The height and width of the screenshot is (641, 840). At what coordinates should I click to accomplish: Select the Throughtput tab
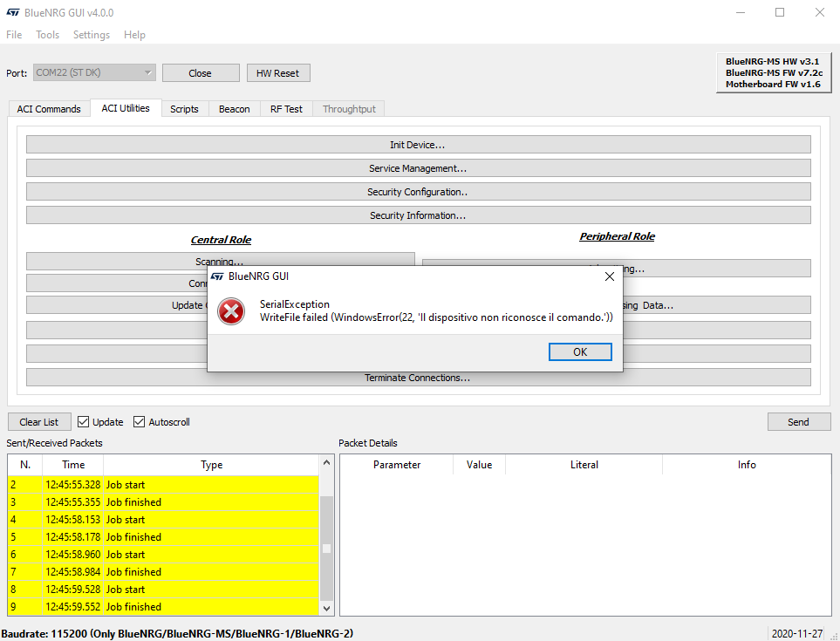point(349,109)
